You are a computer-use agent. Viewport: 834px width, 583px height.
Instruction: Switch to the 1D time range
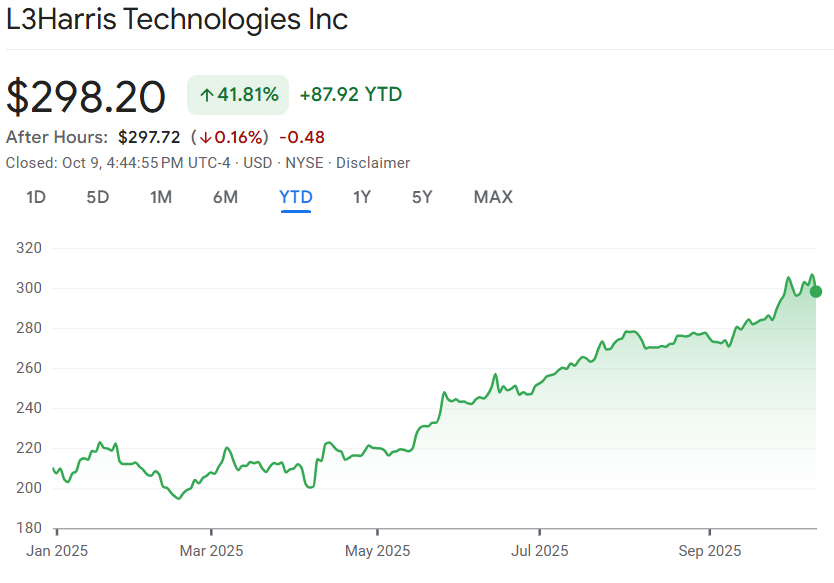[36, 197]
